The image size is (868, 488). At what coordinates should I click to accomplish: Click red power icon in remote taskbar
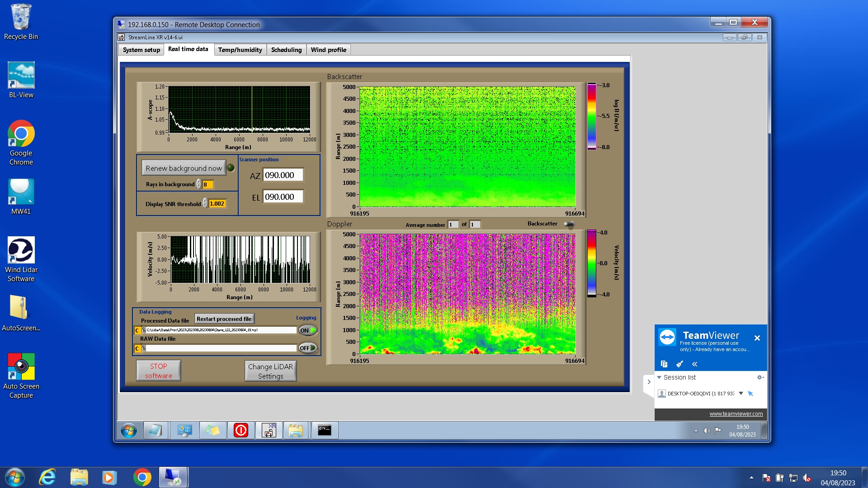[241, 430]
